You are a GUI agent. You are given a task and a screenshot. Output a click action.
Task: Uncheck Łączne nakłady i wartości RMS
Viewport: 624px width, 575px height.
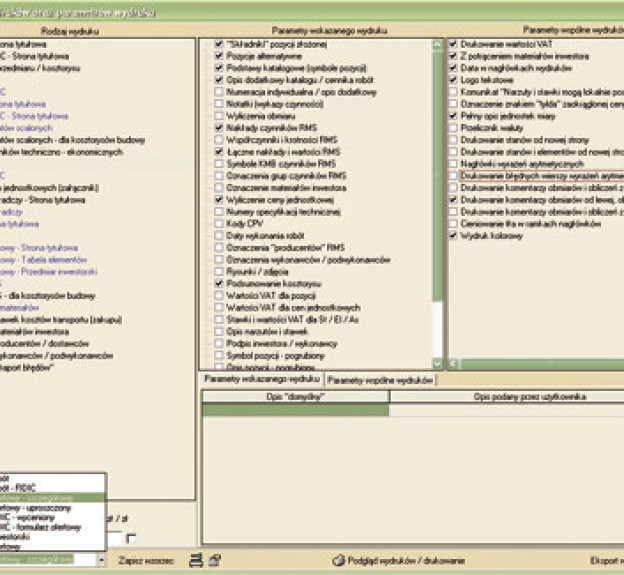[219, 152]
